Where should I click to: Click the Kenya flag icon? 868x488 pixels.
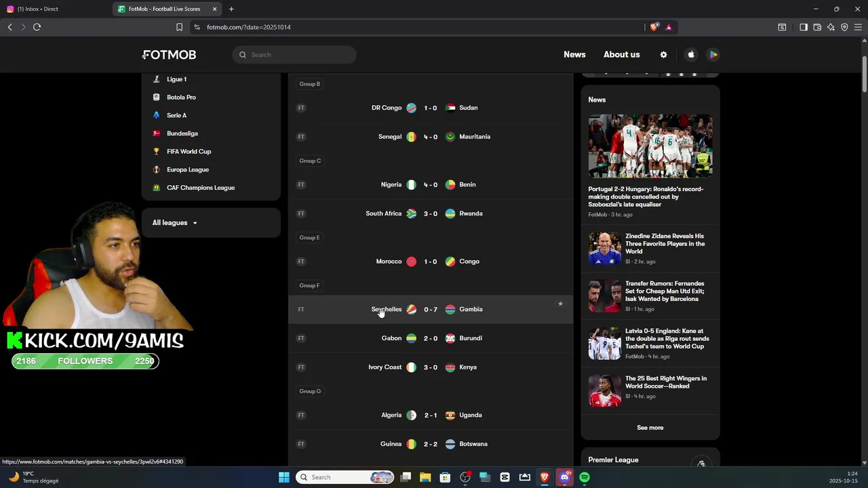(450, 367)
